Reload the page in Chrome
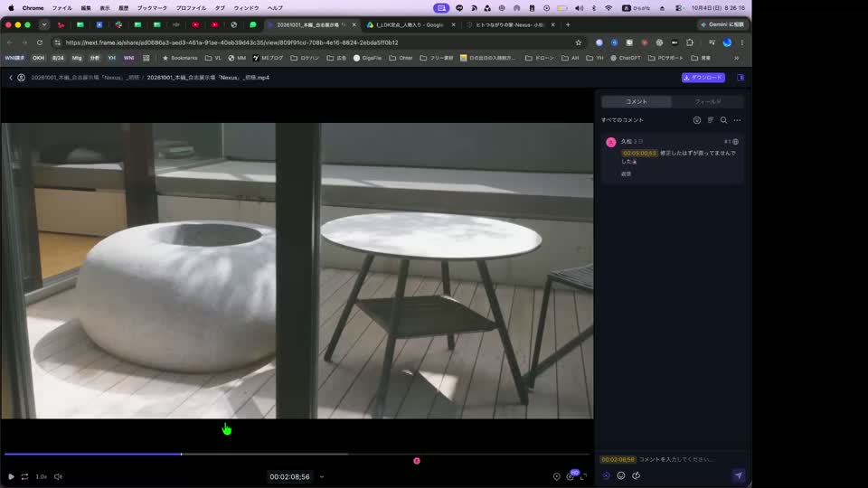Viewport: 868px width, 488px height. (39, 42)
